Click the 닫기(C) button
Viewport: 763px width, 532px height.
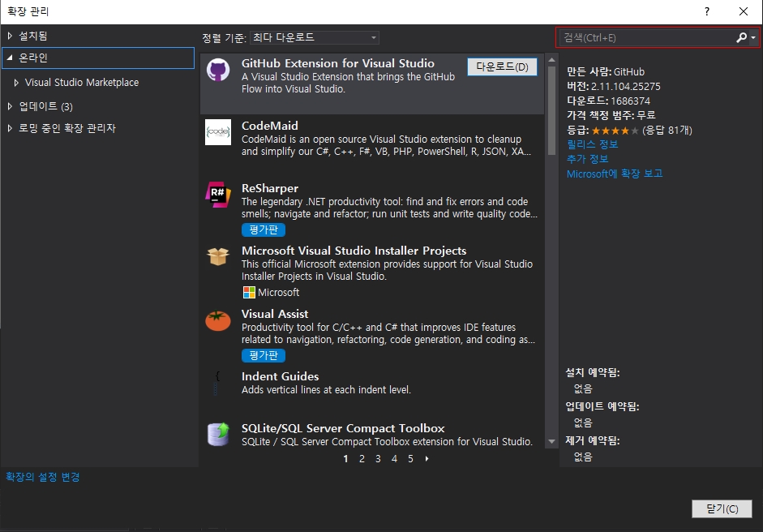coord(722,508)
